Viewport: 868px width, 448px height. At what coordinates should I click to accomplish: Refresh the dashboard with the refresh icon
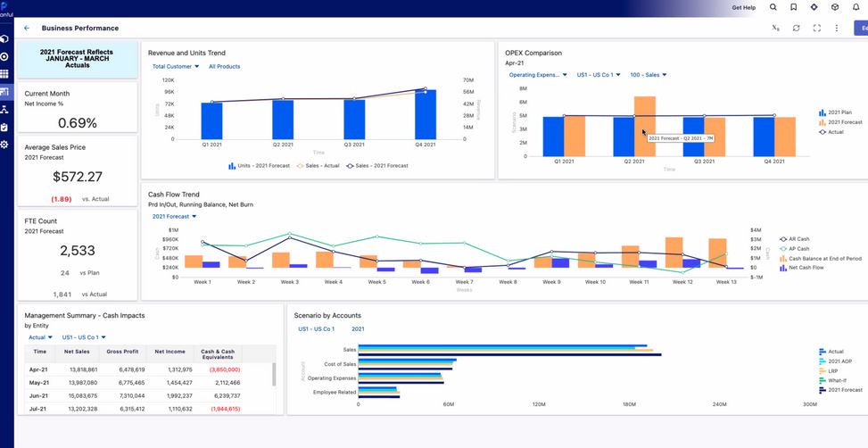796,28
